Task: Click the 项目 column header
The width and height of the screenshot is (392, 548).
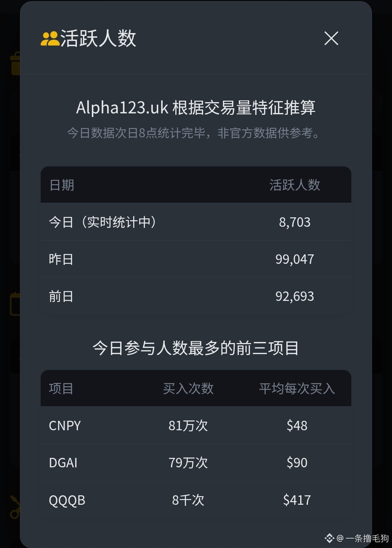Action: pyautogui.click(x=61, y=388)
